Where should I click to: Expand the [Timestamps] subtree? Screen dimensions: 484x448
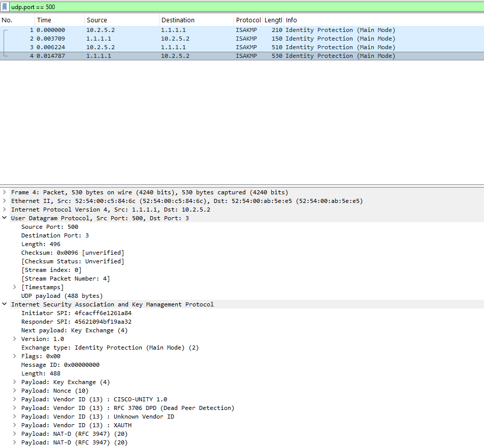(x=15, y=287)
